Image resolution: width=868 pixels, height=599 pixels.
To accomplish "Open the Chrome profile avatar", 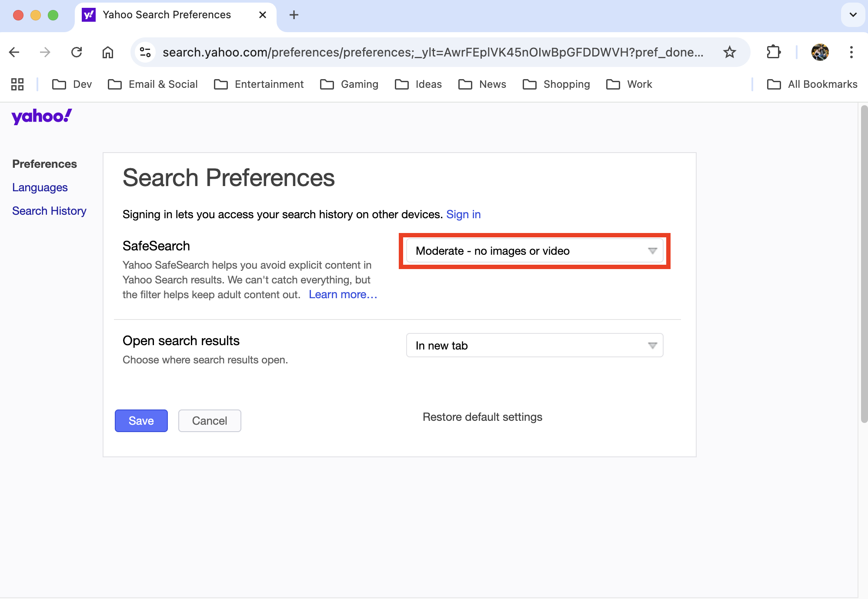I will (x=820, y=53).
